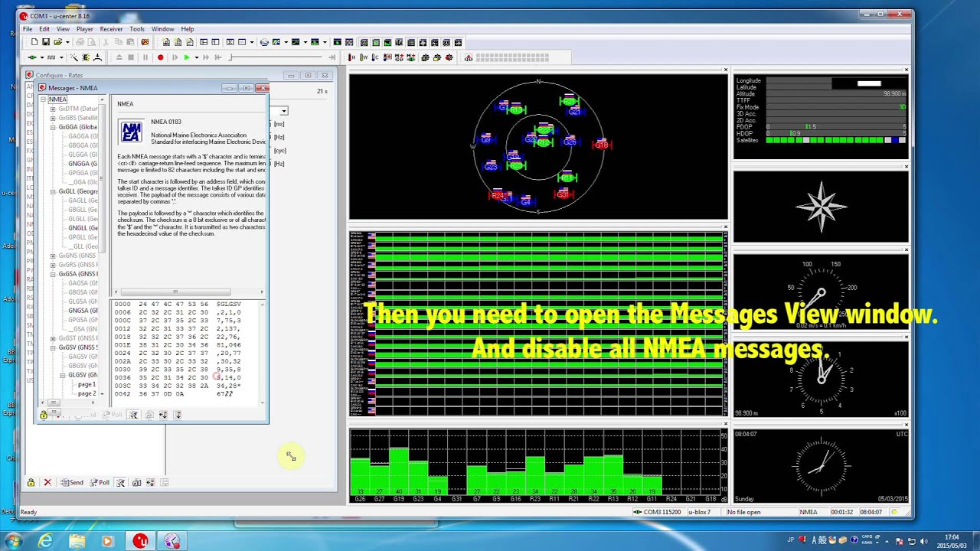Click the skip-to-start icon in player toolbar
The image size is (980, 551).
[x=218, y=57]
